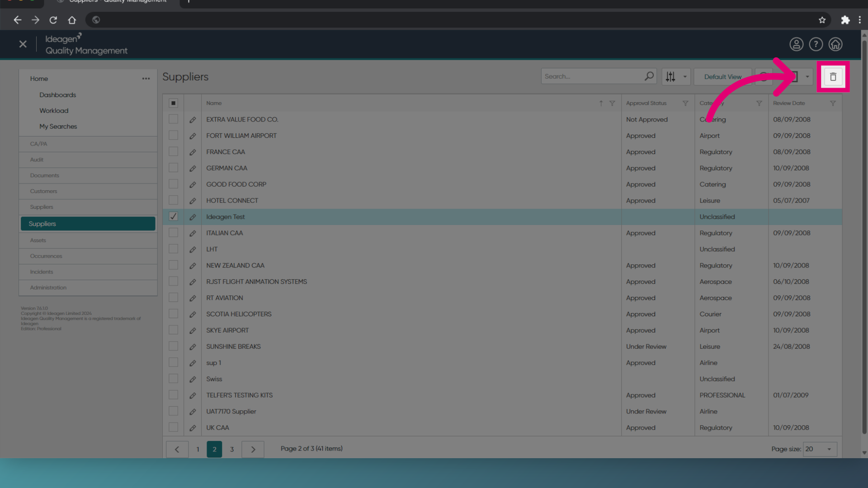The image size is (868, 488).
Task: Uncheck the Ideagen Test row checkbox
Action: tap(173, 216)
